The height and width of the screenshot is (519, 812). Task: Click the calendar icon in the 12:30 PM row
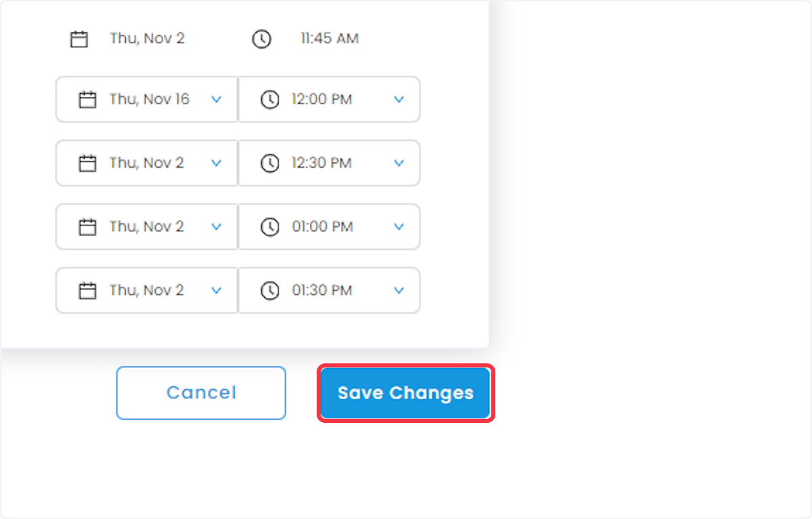[x=88, y=163]
